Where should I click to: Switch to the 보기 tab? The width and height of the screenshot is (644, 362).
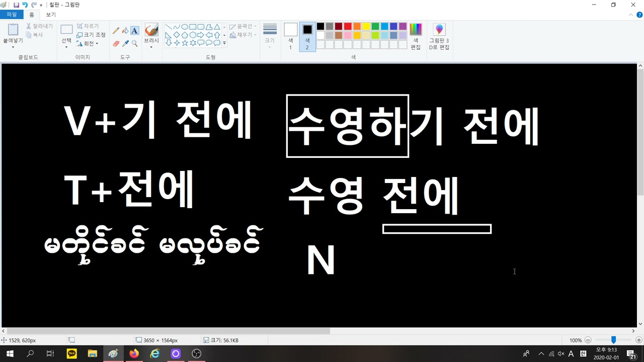51,15
